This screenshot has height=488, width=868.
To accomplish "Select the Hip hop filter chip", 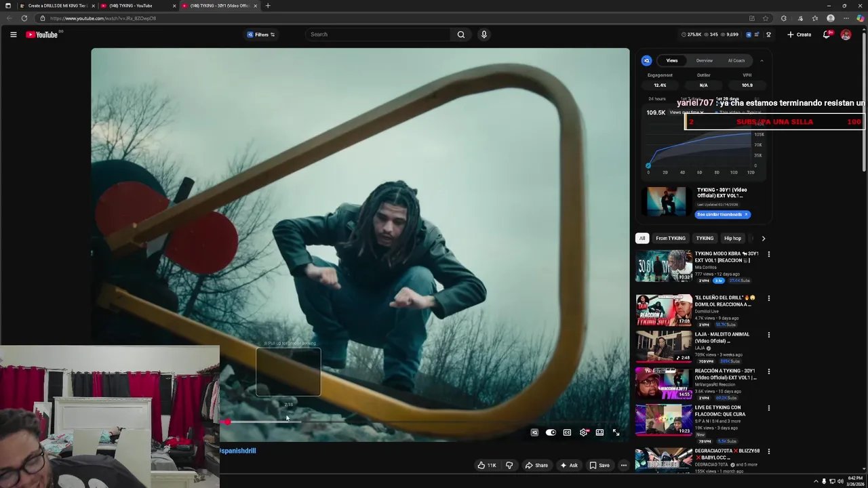I will 732,239.
